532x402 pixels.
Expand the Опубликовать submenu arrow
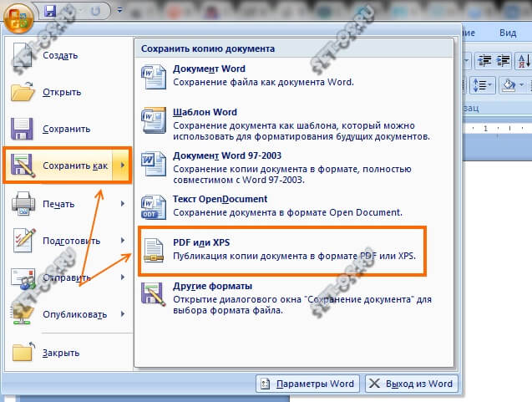coord(123,314)
